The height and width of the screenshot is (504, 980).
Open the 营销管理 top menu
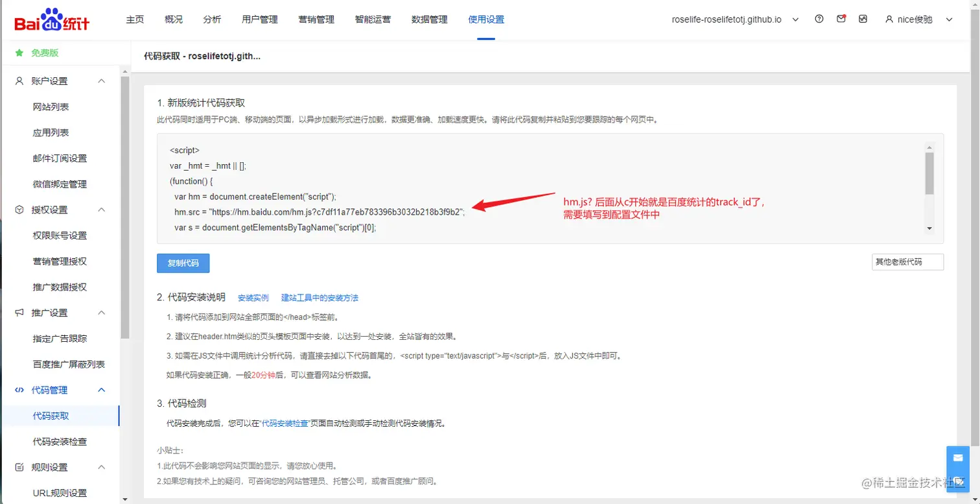click(x=316, y=19)
